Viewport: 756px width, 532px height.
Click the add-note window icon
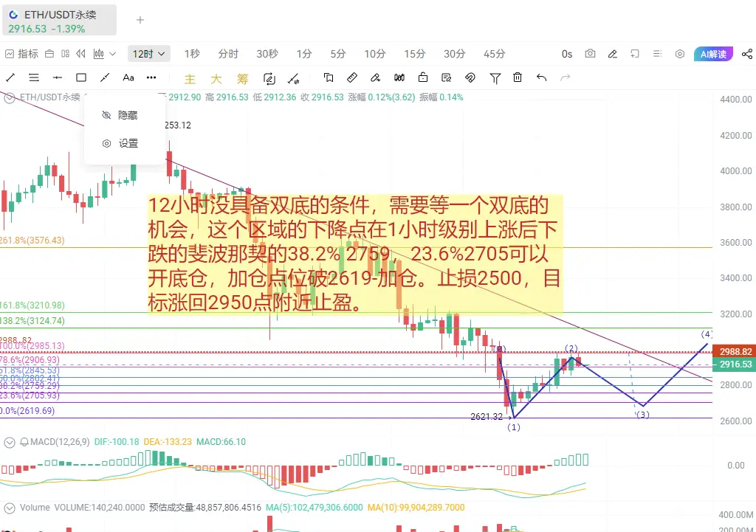(635, 54)
